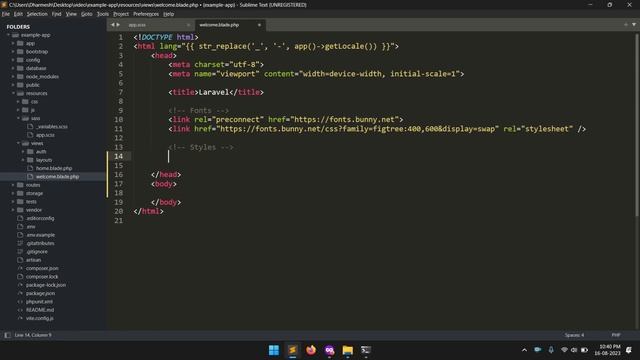Open the notification center icon

tap(629, 350)
